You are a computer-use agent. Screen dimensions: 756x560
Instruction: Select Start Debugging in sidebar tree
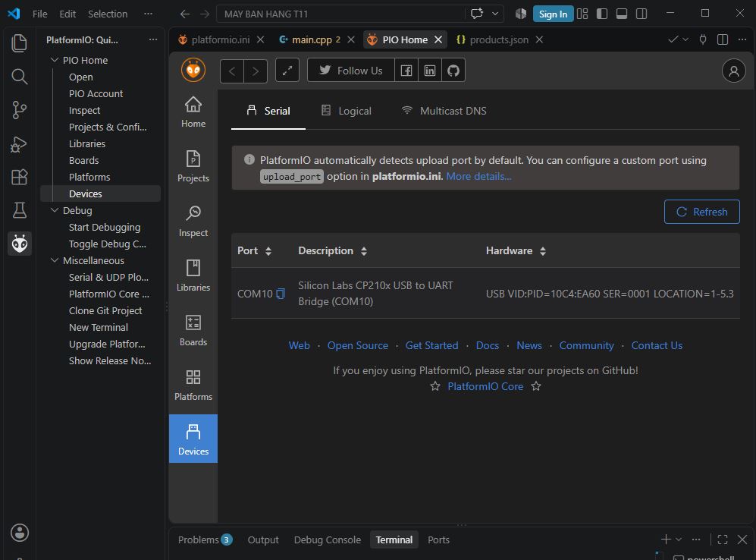(105, 227)
